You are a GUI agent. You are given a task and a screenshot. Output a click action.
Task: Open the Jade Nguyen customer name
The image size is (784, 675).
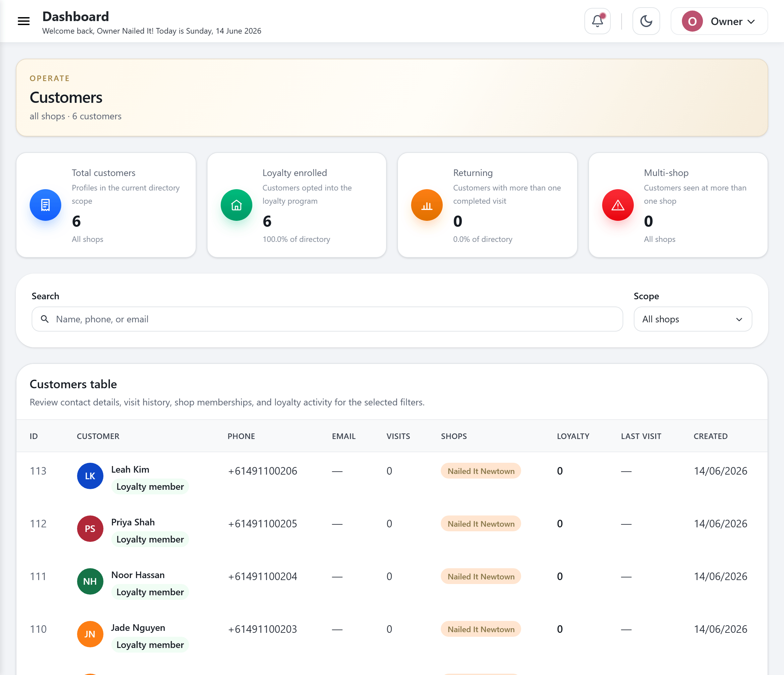[138, 628]
